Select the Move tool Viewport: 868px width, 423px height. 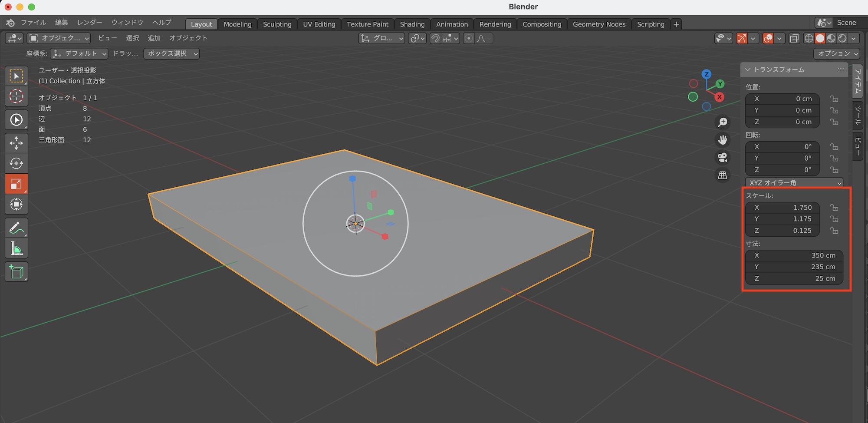point(16,143)
